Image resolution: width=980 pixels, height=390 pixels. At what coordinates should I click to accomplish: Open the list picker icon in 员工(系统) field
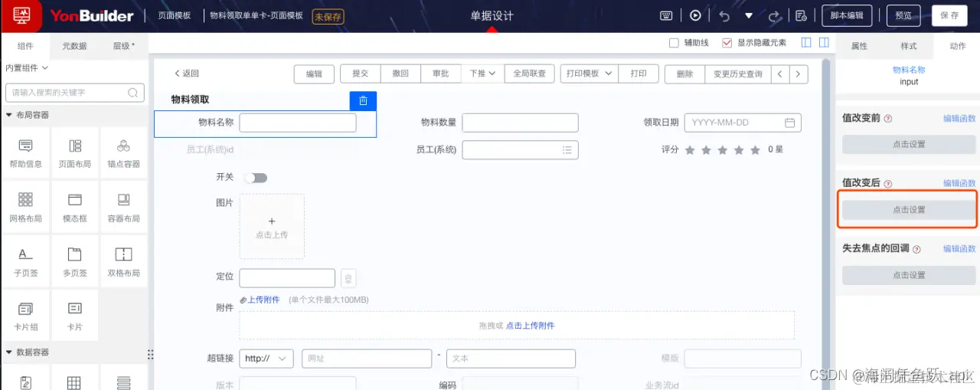567,150
